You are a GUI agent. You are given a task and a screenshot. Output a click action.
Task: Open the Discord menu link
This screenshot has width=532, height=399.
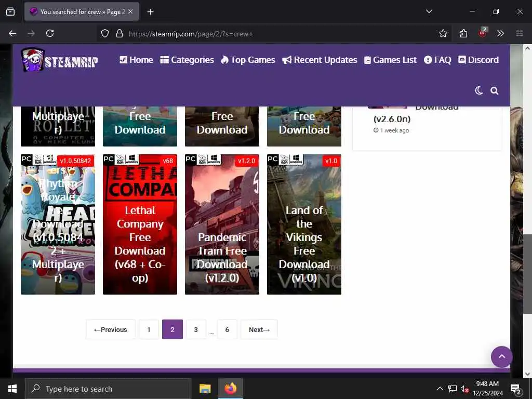478,60
